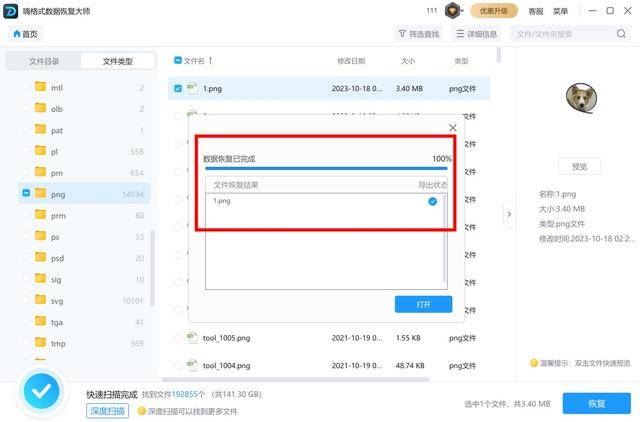Tick the prm folder checkbox
This screenshot has width=640, height=422.
[26, 215]
